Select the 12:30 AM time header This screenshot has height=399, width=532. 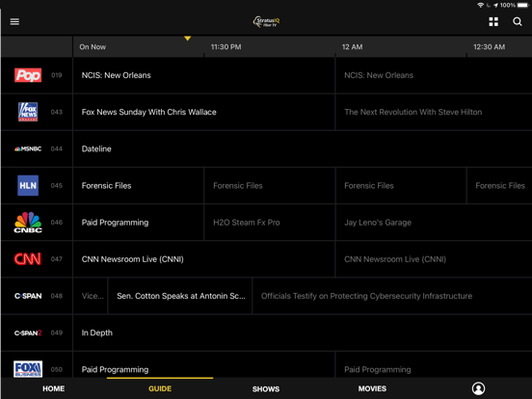(x=489, y=47)
